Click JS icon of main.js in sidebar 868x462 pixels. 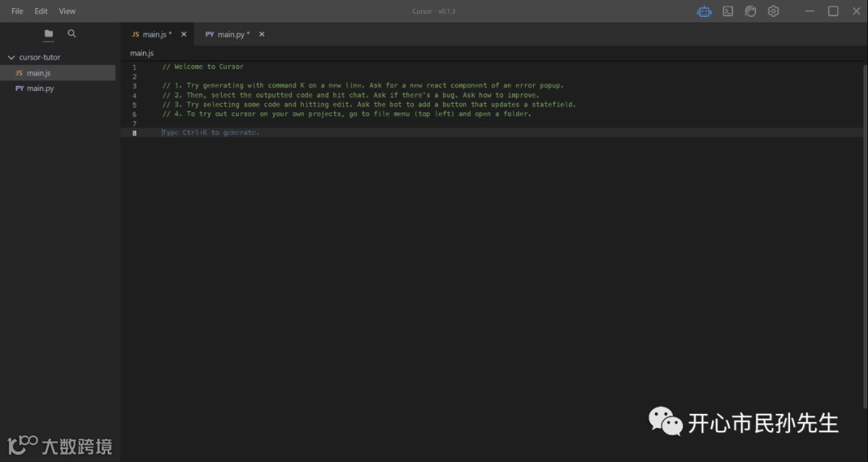[x=19, y=73]
